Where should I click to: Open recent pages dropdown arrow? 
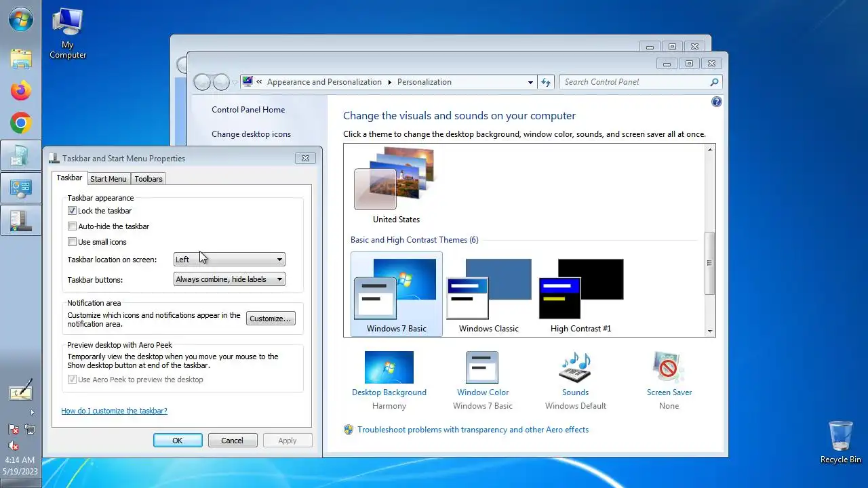(x=235, y=82)
